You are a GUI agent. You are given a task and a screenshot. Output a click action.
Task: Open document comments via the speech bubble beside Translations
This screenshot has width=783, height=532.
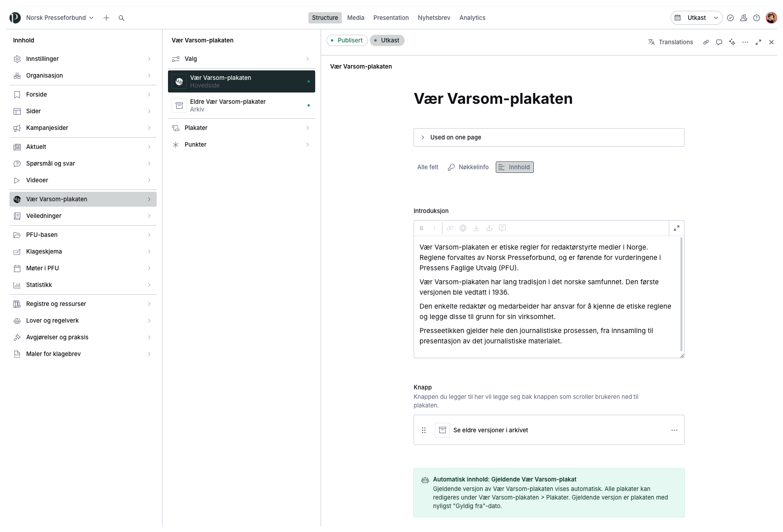[719, 42]
